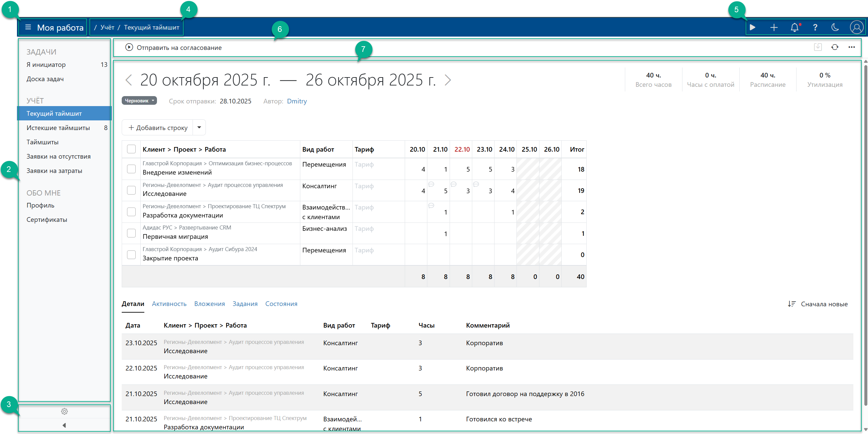
Task: Open author link Dmitry
Action: [x=297, y=101]
